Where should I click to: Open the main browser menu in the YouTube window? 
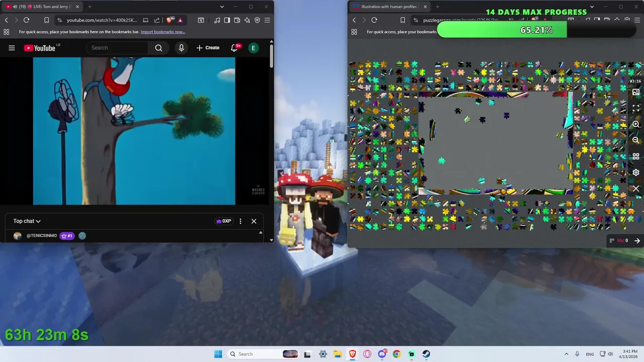267,20
